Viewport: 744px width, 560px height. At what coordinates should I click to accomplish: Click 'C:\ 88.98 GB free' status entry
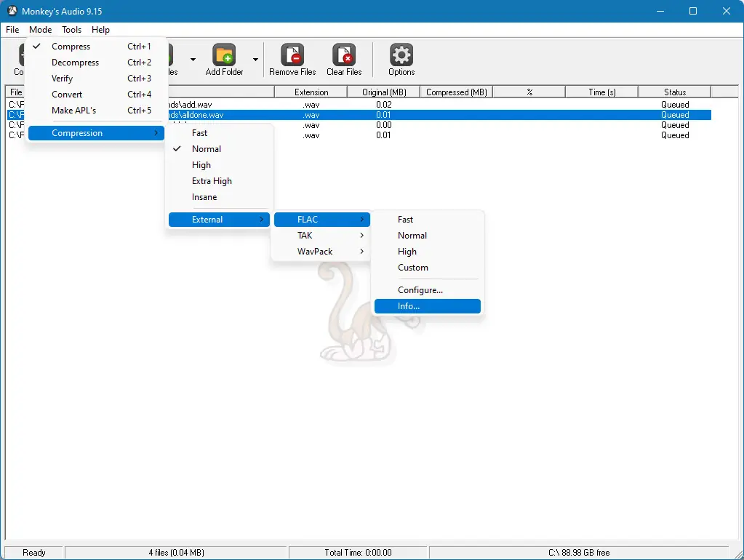(x=579, y=553)
